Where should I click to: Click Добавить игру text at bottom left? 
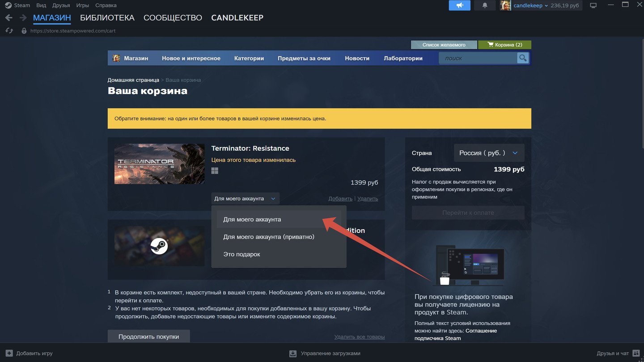34,353
